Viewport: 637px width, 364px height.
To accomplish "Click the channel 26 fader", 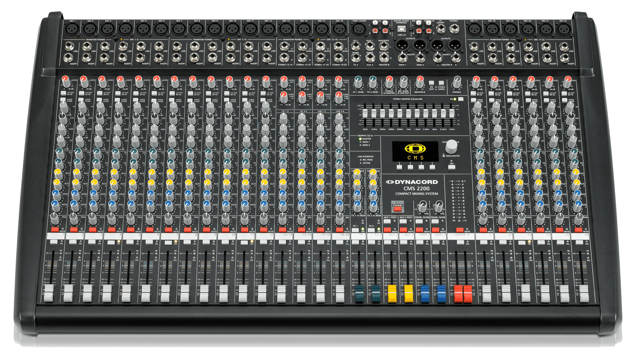I will (584, 293).
